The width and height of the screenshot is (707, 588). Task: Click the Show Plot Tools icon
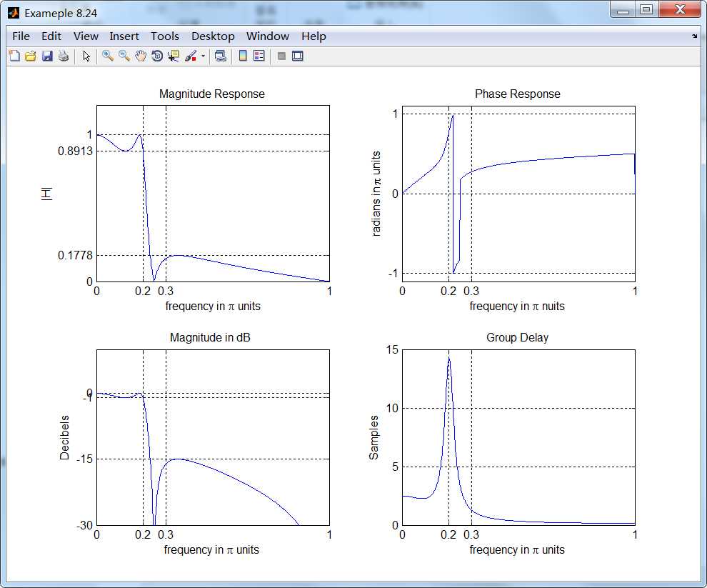(298, 56)
